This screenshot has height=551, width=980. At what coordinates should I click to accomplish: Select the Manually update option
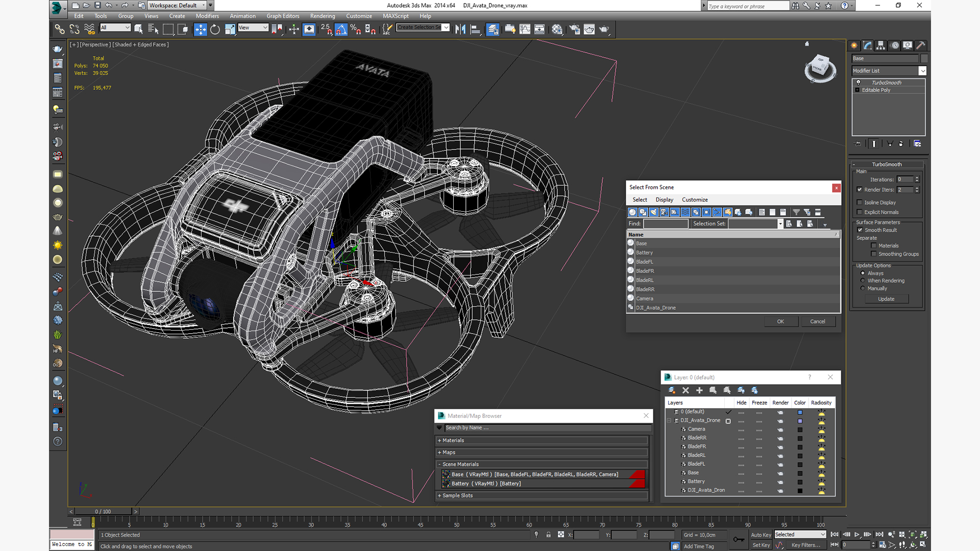coord(863,288)
